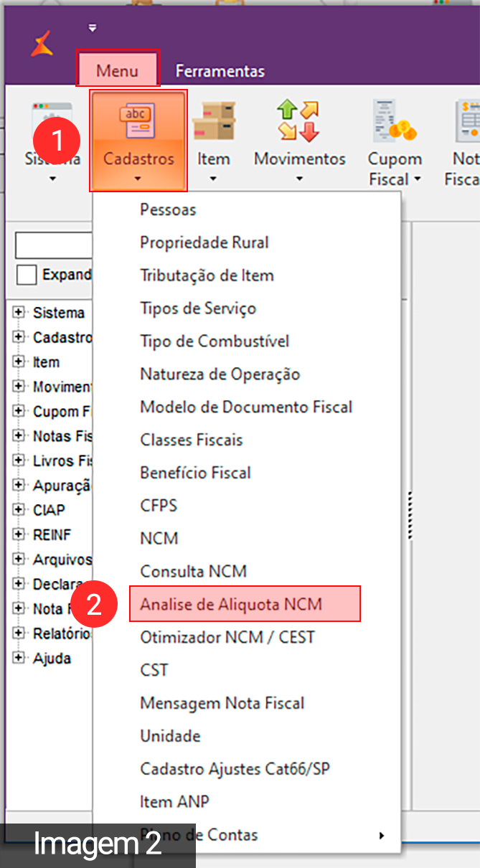The width and height of the screenshot is (480, 868).
Task: Select REINF in the tree
Action: [x=52, y=534]
